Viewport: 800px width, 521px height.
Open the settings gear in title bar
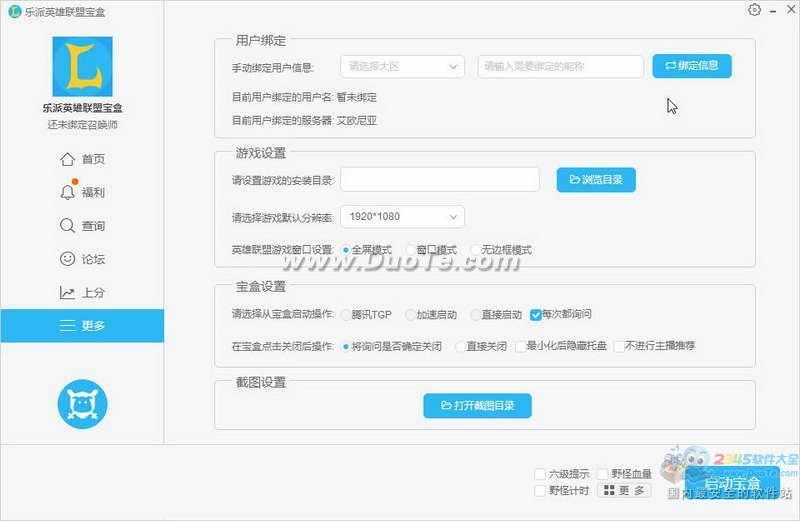click(754, 9)
